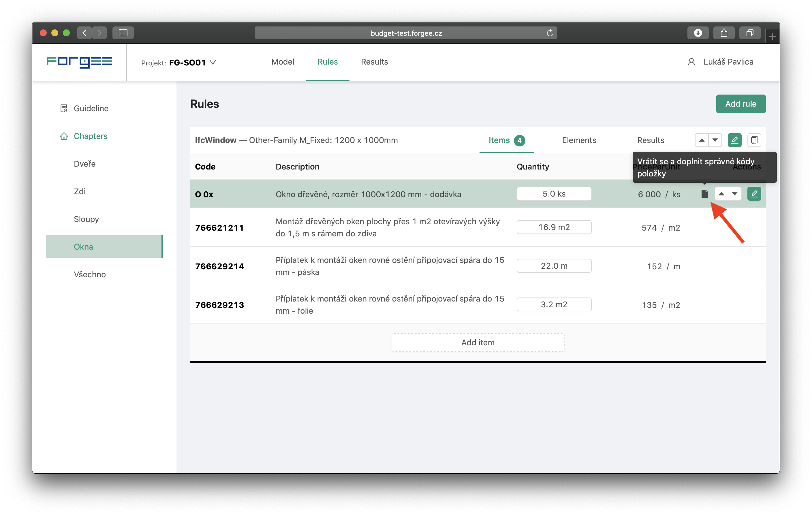
Task: Select the Dveře chapter
Action: (x=85, y=164)
